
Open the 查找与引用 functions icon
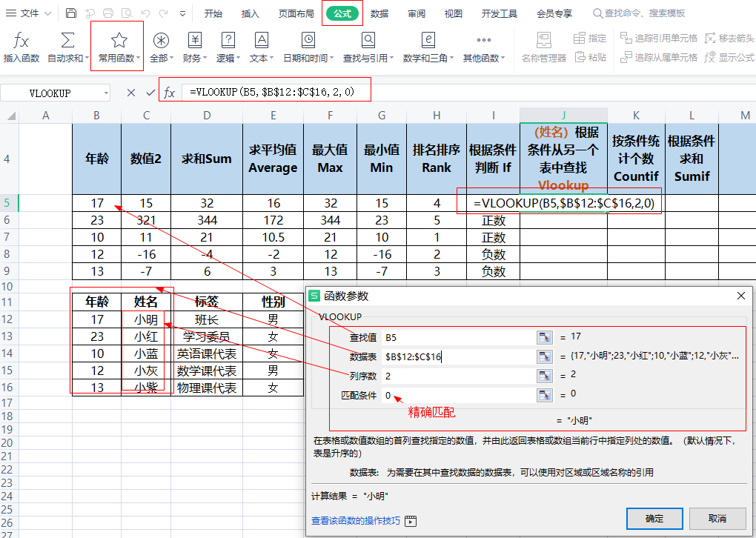tap(368, 41)
